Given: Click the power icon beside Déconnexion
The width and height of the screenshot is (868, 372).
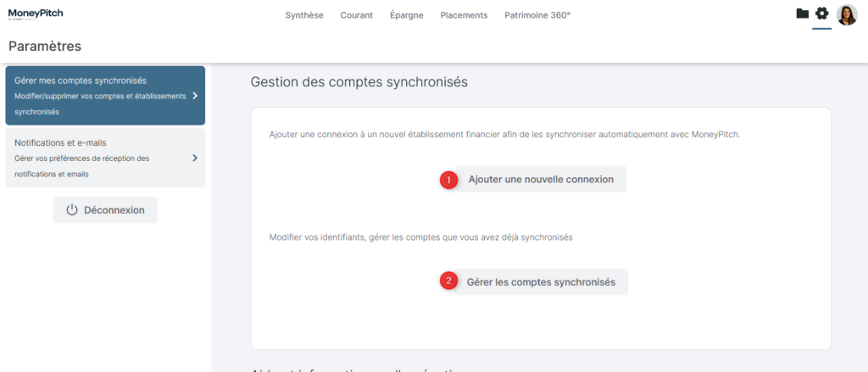Looking at the screenshot, I should click(x=72, y=210).
